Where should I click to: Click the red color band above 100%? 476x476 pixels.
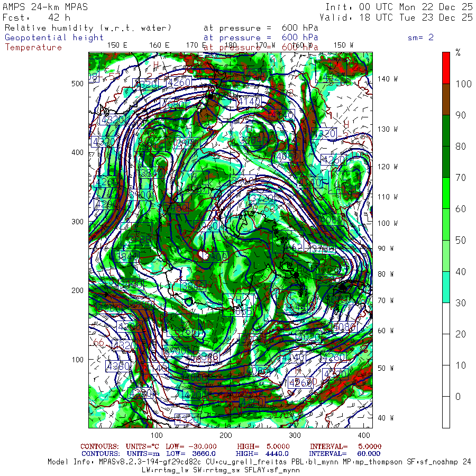446,68
